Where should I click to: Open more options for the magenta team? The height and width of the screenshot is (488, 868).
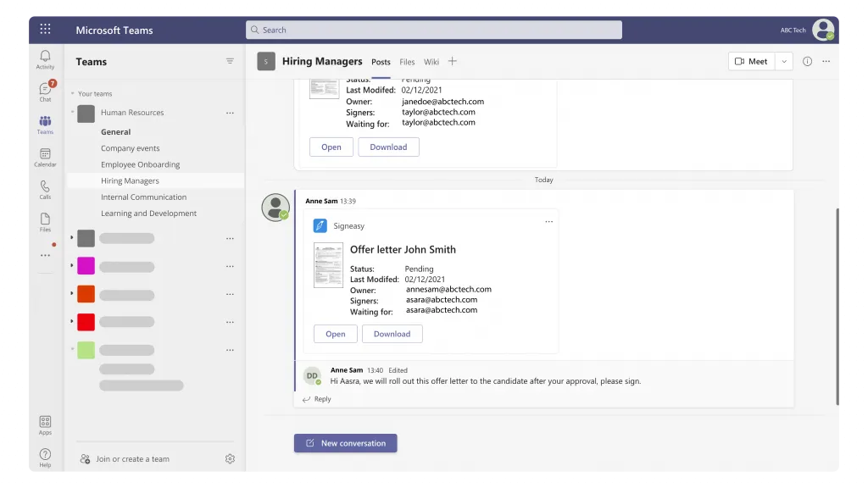(x=230, y=266)
